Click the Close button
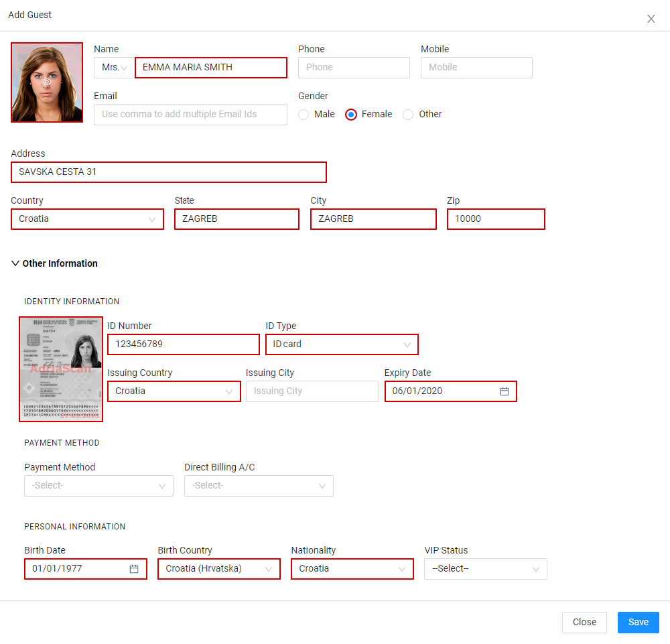 584,622
